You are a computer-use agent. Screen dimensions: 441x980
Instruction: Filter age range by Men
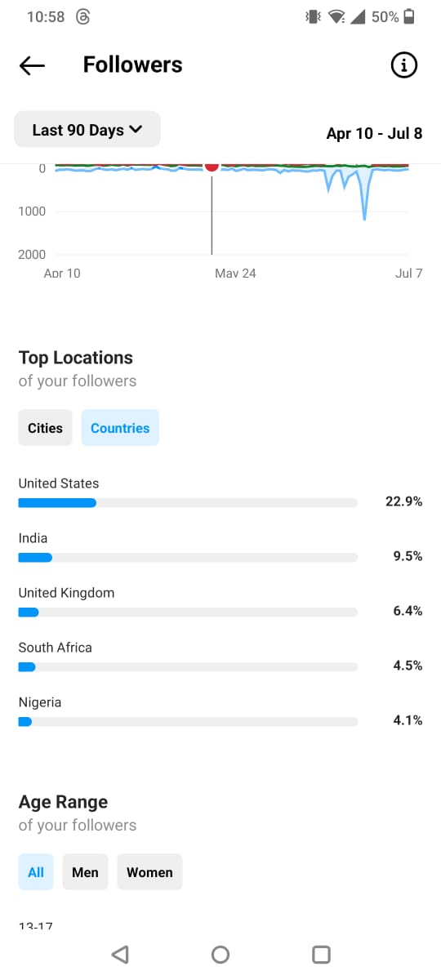[x=85, y=872]
